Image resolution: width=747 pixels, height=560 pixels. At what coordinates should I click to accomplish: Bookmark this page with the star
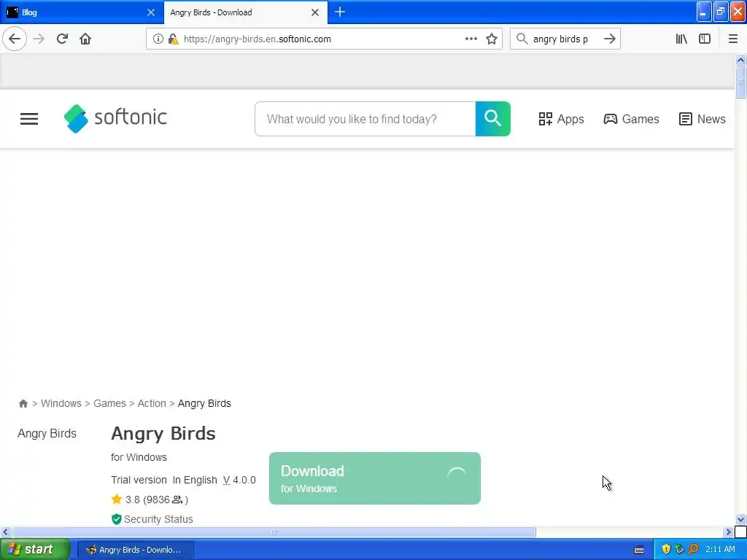pos(492,39)
